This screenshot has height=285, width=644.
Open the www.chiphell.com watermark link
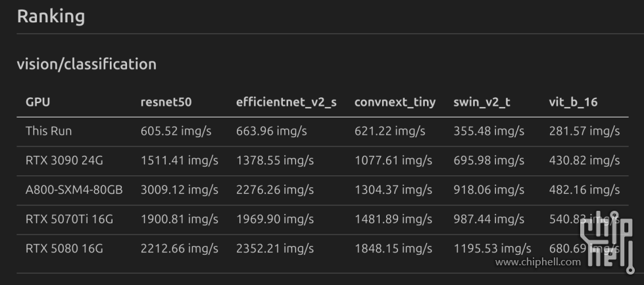click(x=538, y=263)
